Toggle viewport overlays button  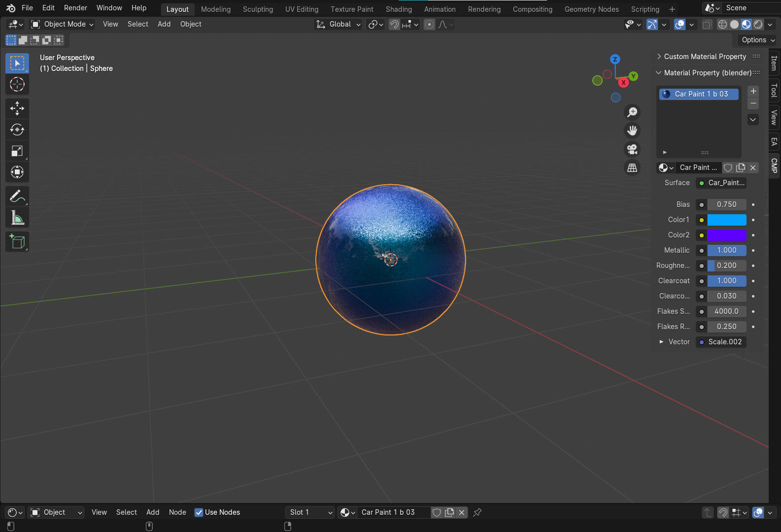[679, 25]
